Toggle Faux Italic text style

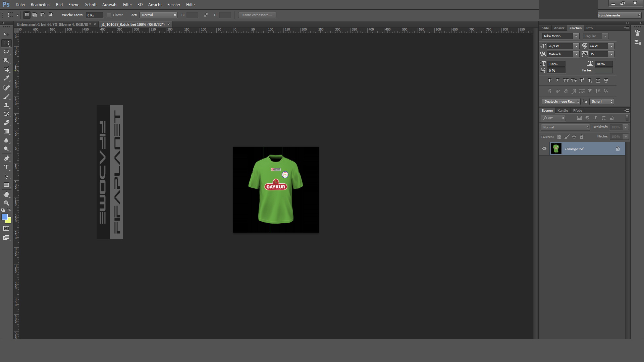click(557, 80)
